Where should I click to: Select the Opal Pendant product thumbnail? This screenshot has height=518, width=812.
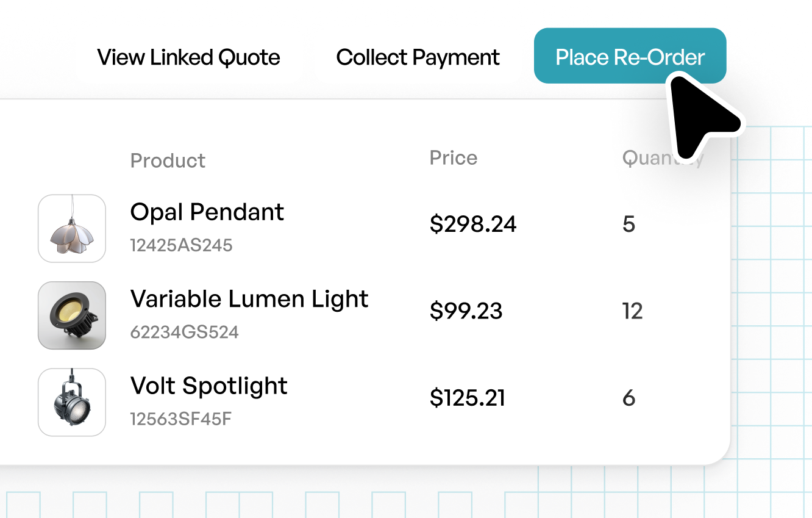coord(72,228)
